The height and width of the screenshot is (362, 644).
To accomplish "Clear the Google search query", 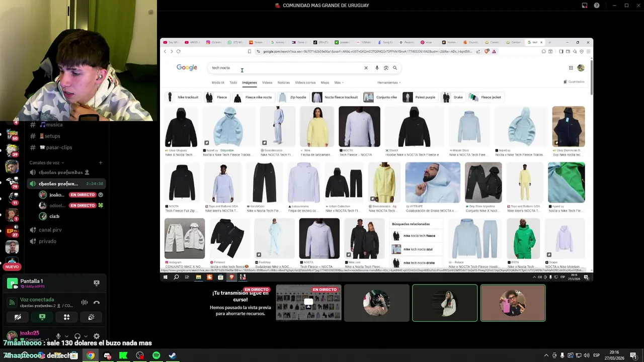I will (x=366, y=68).
